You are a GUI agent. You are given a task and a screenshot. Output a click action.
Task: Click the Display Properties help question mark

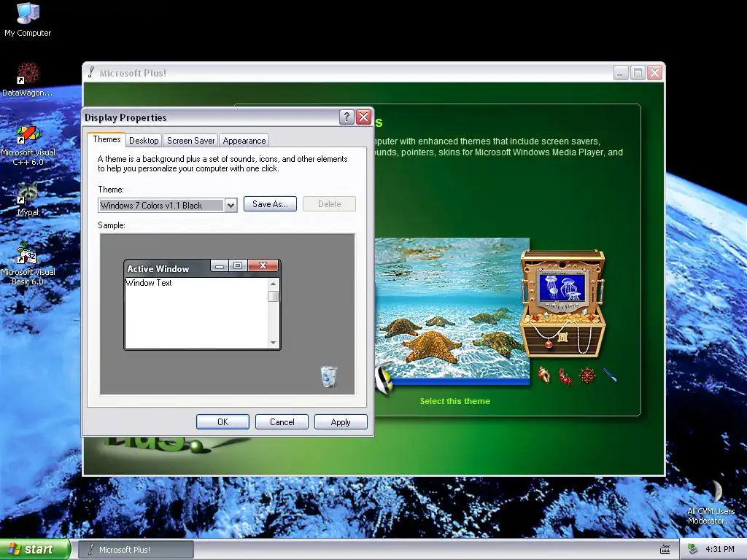click(347, 117)
